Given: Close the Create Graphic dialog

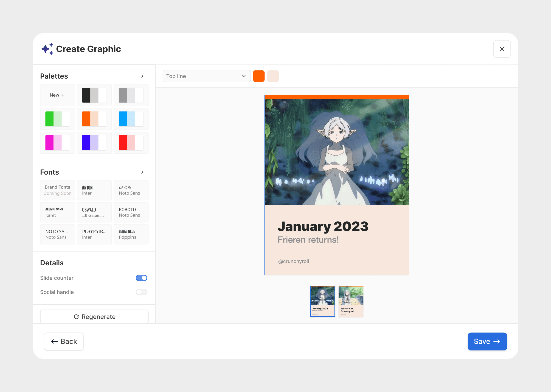Looking at the screenshot, I should coord(502,49).
